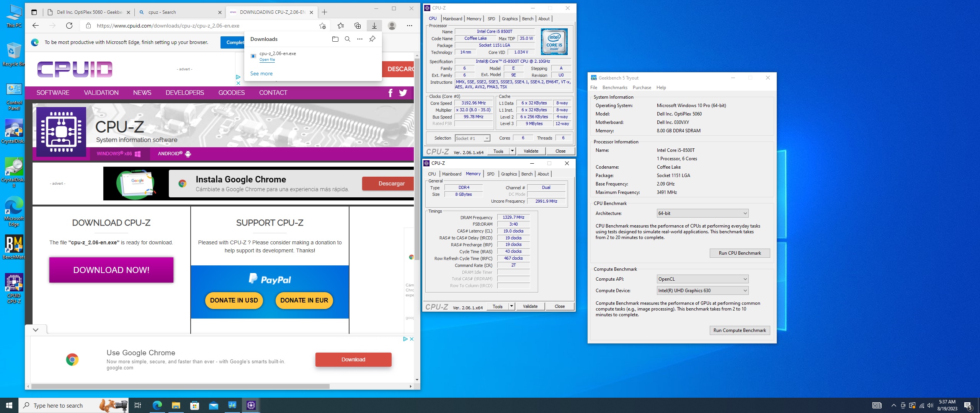Click the taskbar search box
The width and height of the screenshot is (980, 413).
coord(73,405)
